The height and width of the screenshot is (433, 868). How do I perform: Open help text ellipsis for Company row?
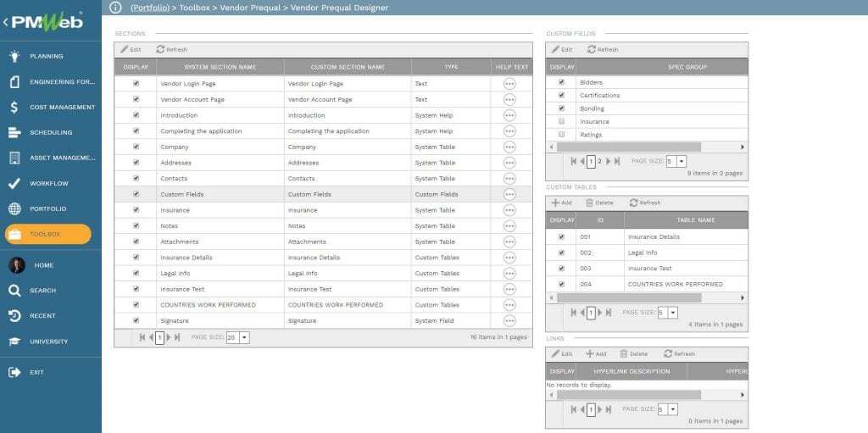509,147
